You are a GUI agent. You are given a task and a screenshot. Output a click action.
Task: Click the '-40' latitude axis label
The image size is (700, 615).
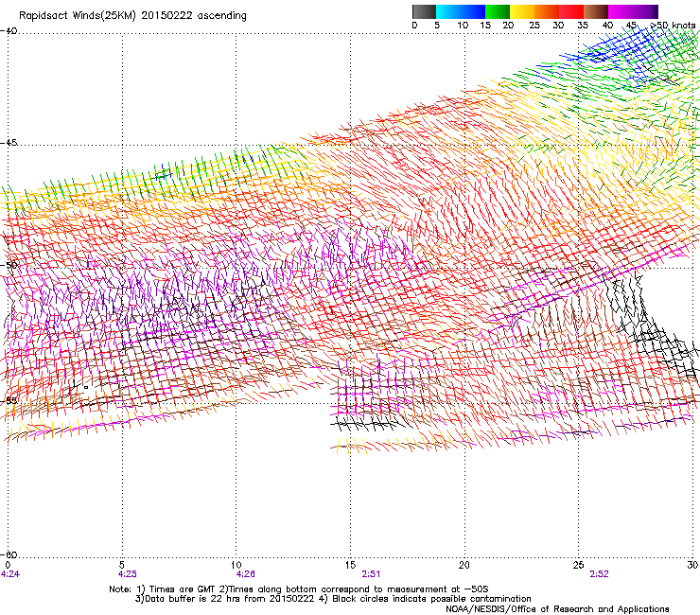pos(9,31)
